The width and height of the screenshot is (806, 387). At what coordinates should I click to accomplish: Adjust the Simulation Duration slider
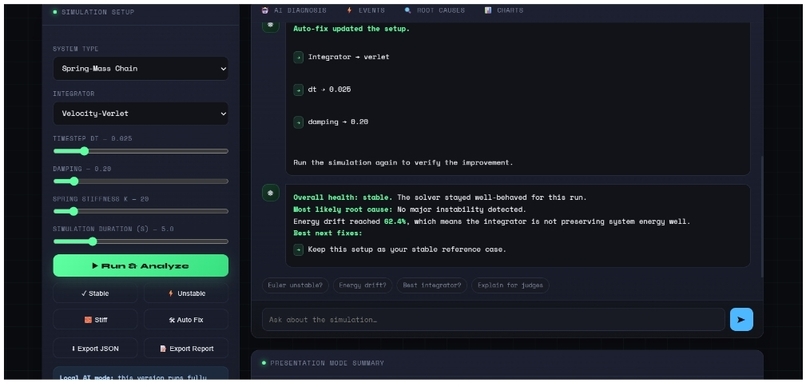click(140, 241)
